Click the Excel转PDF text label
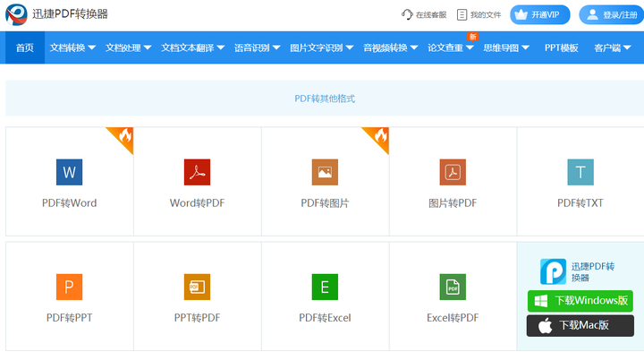This screenshot has height=352, width=644. 453,318
